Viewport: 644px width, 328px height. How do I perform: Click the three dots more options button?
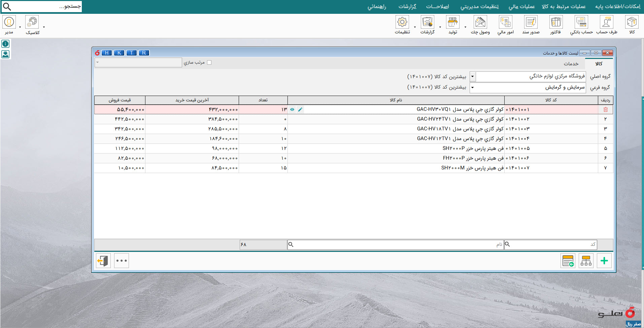(x=122, y=261)
